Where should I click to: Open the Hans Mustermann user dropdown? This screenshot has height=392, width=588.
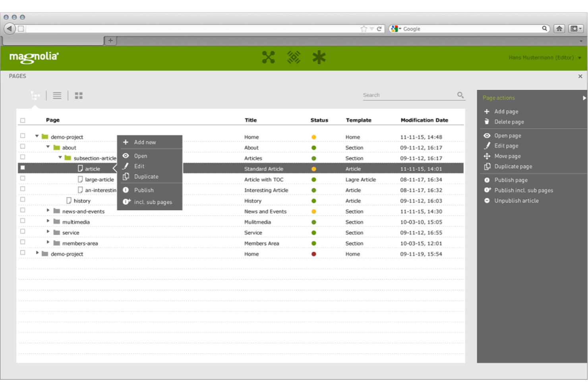coord(545,58)
